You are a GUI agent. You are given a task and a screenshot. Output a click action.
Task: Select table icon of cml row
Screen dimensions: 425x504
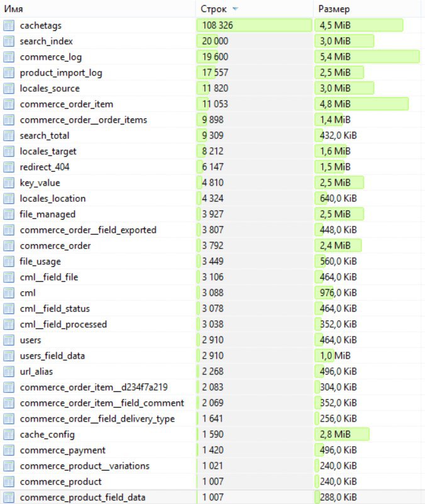coord(9,293)
